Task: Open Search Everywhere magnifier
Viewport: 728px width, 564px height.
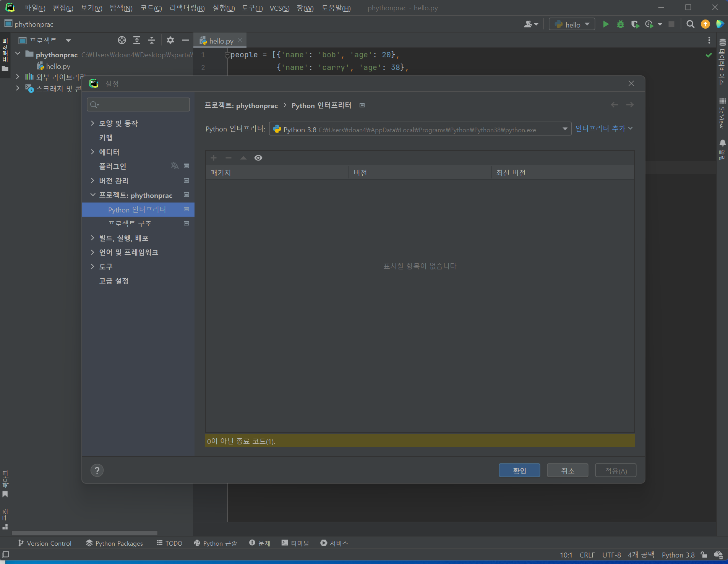Action: 690,24
